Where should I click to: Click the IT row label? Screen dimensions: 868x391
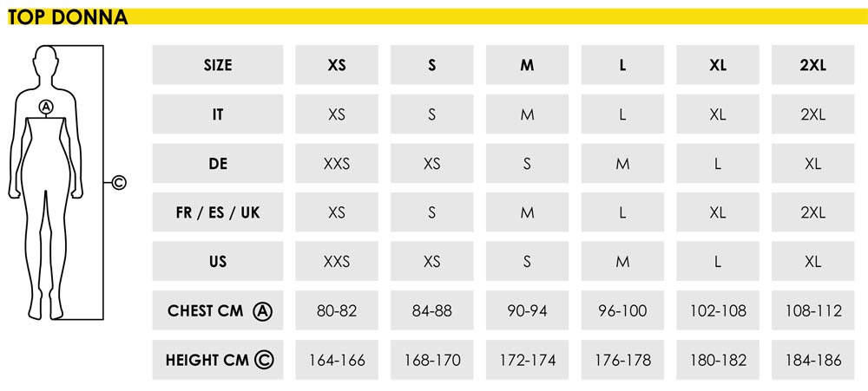pyautogui.click(x=218, y=114)
